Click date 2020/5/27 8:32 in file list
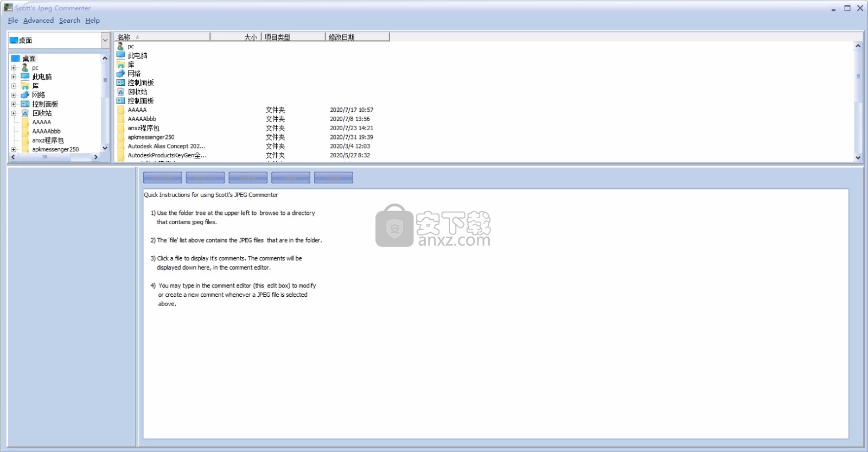 tap(350, 155)
